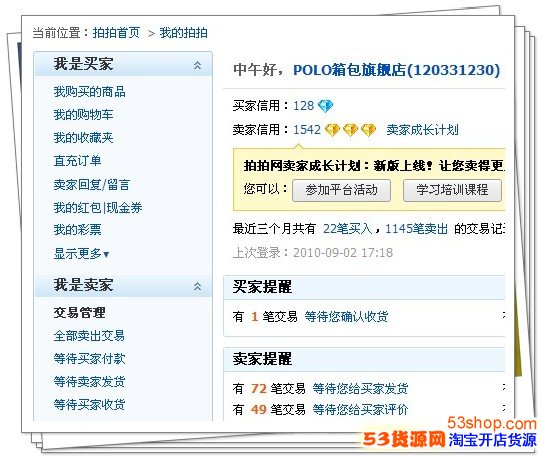
Task: Collapse the 我是买家 section chevron
Action: [x=197, y=65]
